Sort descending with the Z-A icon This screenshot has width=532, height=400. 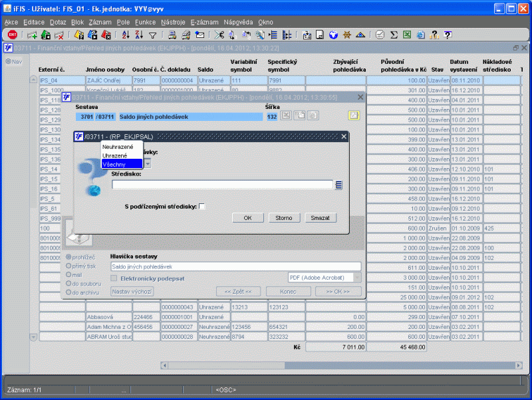point(139,35)
